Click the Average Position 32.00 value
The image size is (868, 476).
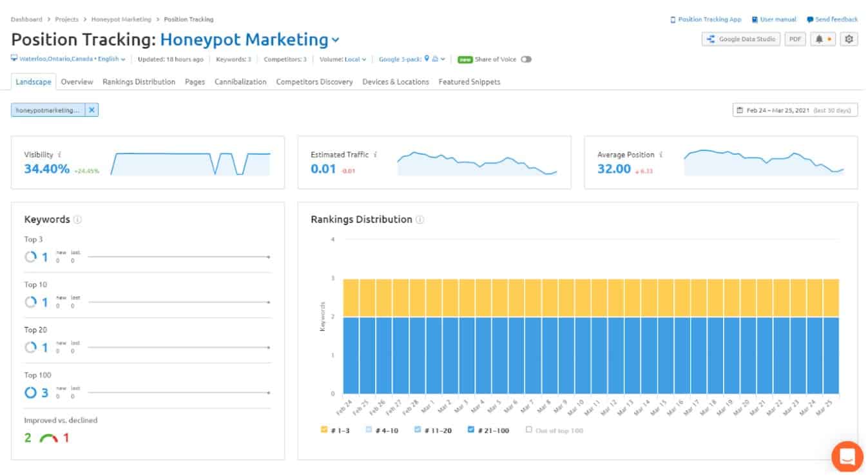(614, 169)
